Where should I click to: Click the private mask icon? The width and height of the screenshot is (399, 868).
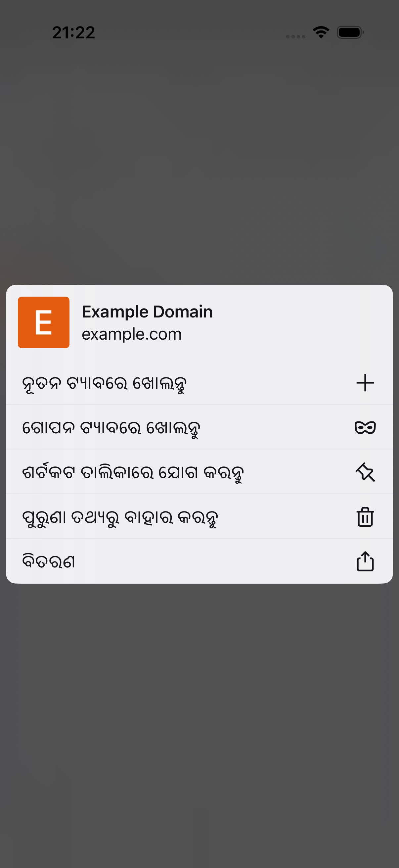click(x=365, y=428)
